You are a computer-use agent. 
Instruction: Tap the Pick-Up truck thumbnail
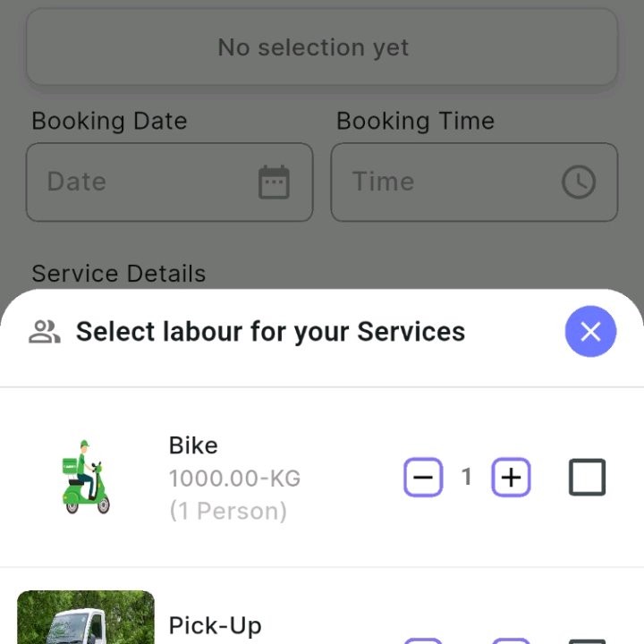tap(86, 619)
